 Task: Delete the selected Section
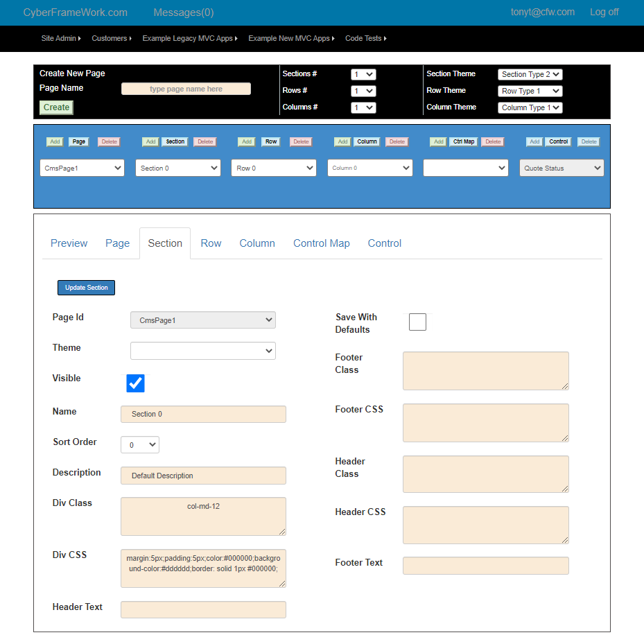coord(204,141)
